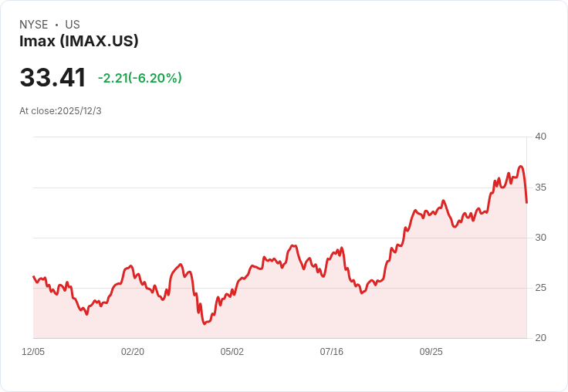Image resolution: width=568 pixels, height=392 pixels.
Task: Click the chart line's lowest dip in April
Action: 205,323
